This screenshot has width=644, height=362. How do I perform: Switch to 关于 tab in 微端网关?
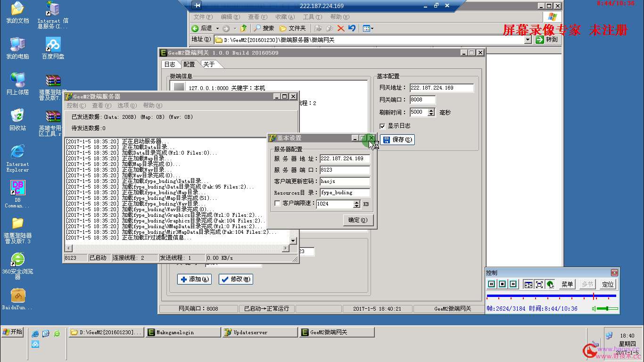pos(209,64)
